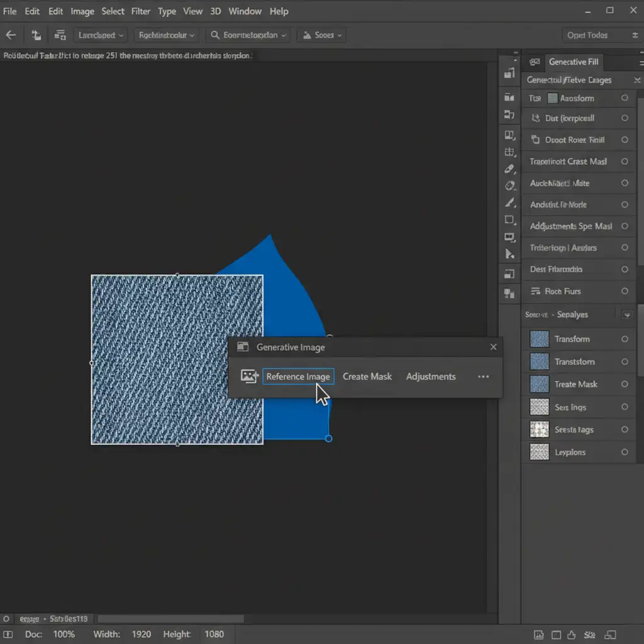Click the Create Mask button
This screenshot has height=644, width=644.
367,376
